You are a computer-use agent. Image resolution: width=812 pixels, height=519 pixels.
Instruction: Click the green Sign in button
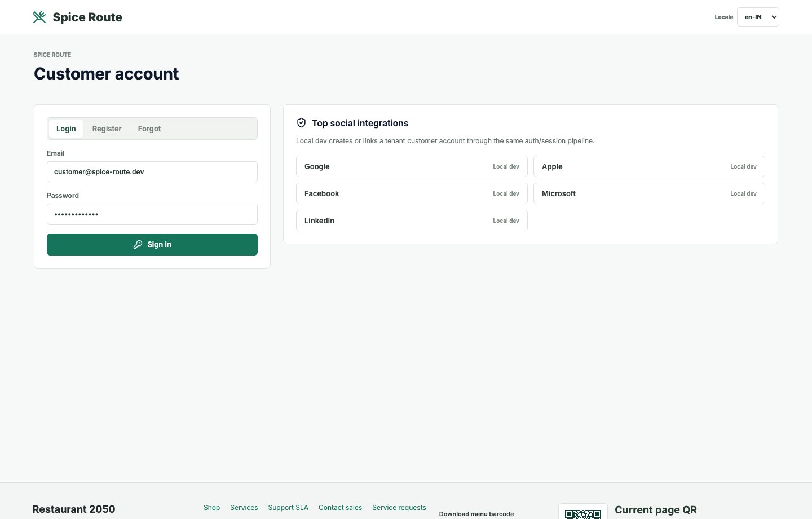(152, 244)
